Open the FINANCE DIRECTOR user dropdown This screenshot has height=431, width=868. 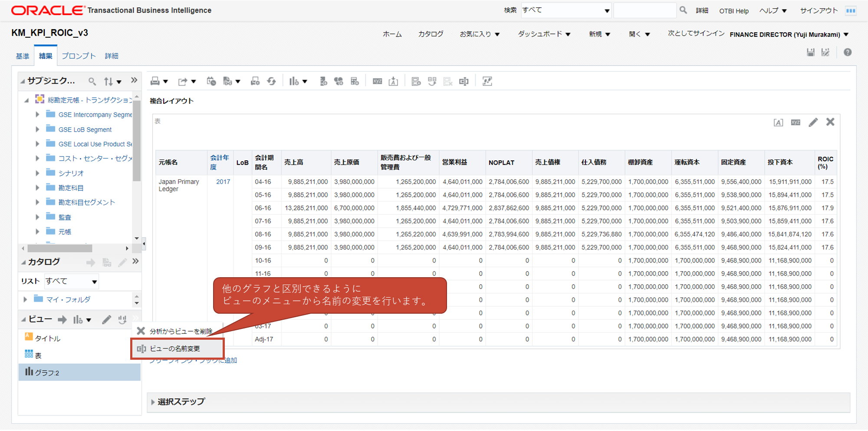pyautogui.click(x=789, y=34)
